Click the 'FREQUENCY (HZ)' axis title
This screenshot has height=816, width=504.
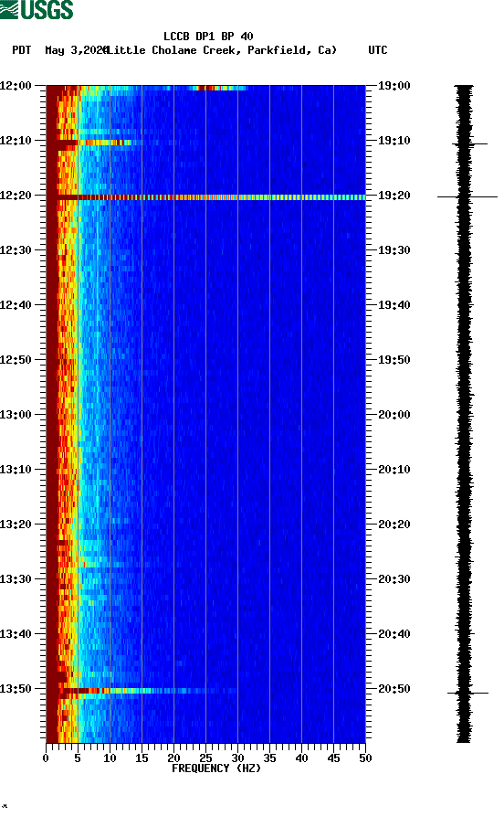[x=216, y=768]
